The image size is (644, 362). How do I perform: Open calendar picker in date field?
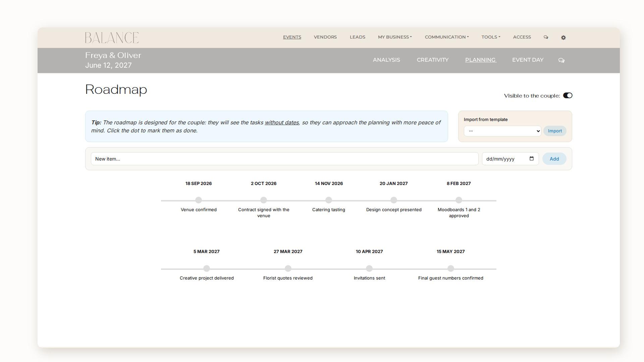coord(532,159)
